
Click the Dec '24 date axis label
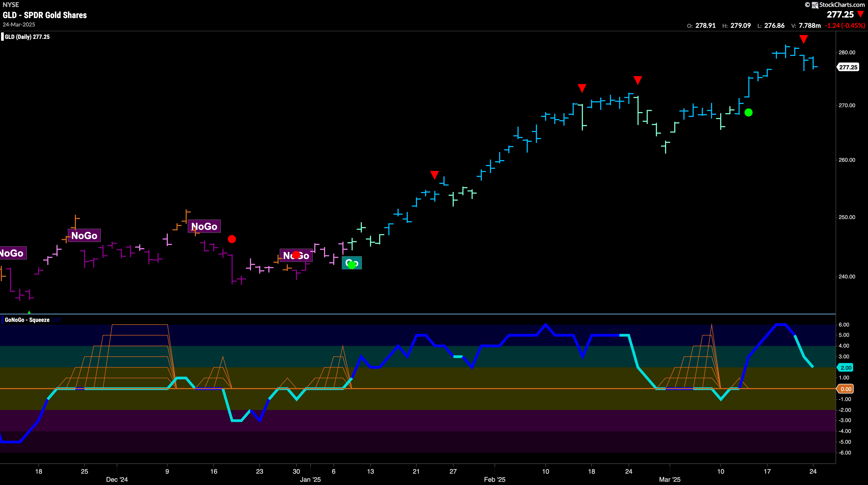click(117, 479)
